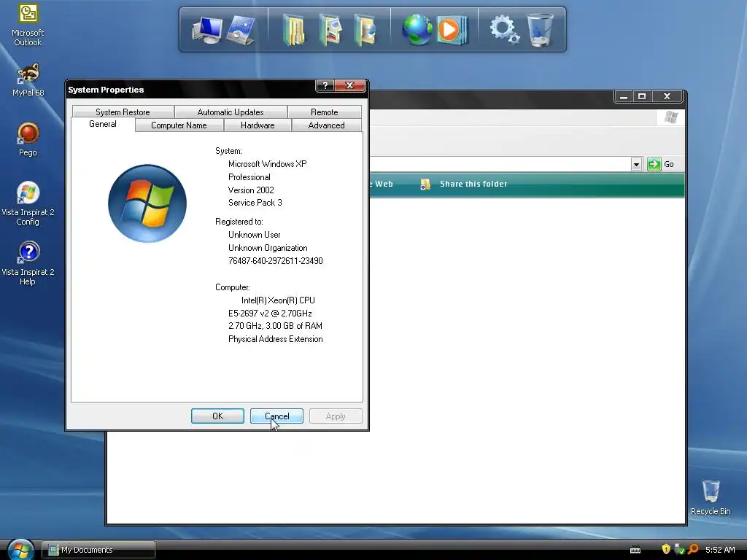This screenshot has width=747, height=560.
Task: Open the Recycle Bin desktop icon
Action: tap(711, 497)
